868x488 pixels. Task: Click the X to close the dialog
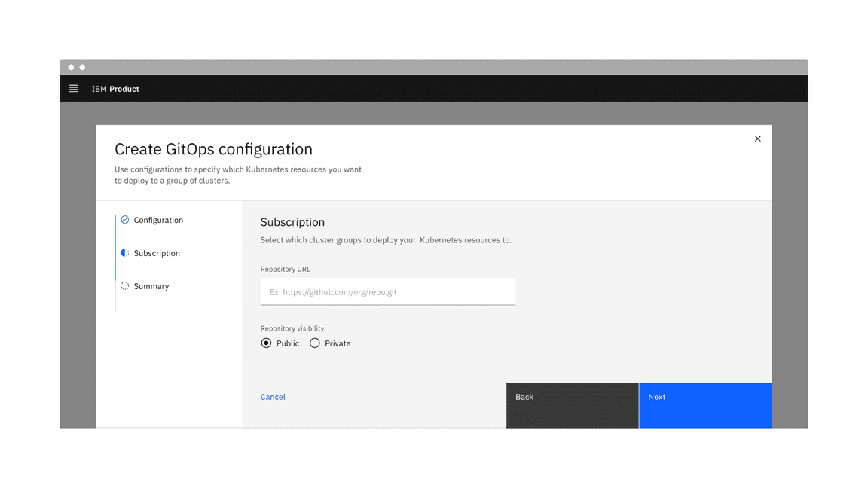pyautogui.click(x=757, y=139)
